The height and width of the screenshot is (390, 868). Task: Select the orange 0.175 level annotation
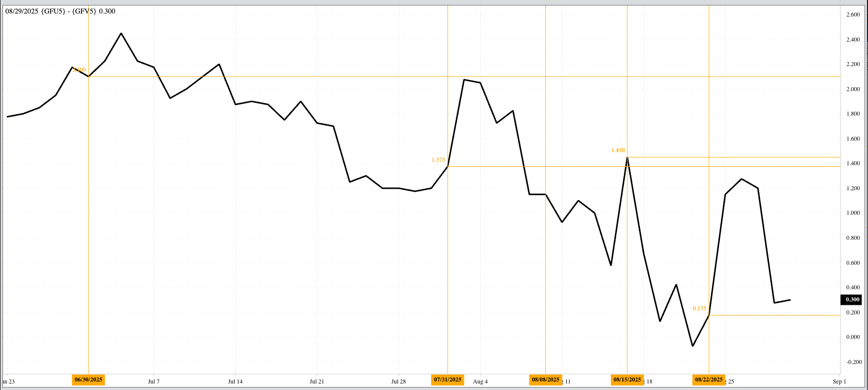pyautogui.click(x=699, y=308)
